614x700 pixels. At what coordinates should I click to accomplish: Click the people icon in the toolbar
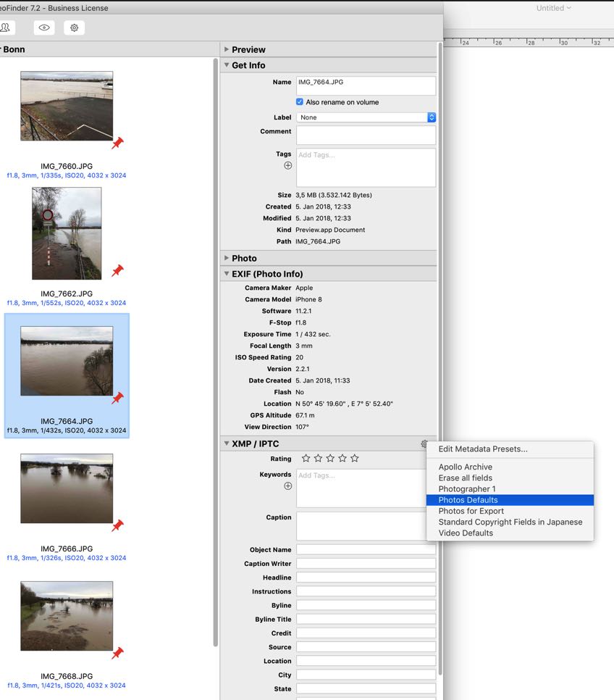click(x=6, y=28)
